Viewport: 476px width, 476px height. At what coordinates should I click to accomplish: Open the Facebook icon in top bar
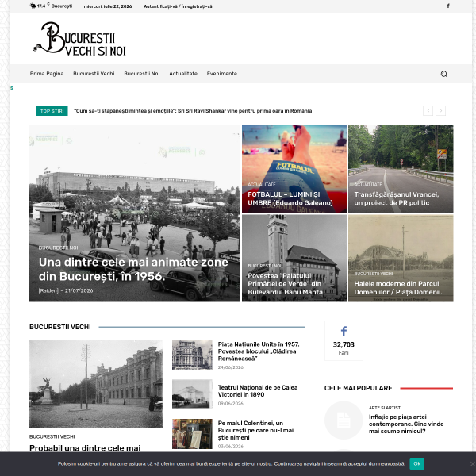pyautogui.click(x=447, y=6)
